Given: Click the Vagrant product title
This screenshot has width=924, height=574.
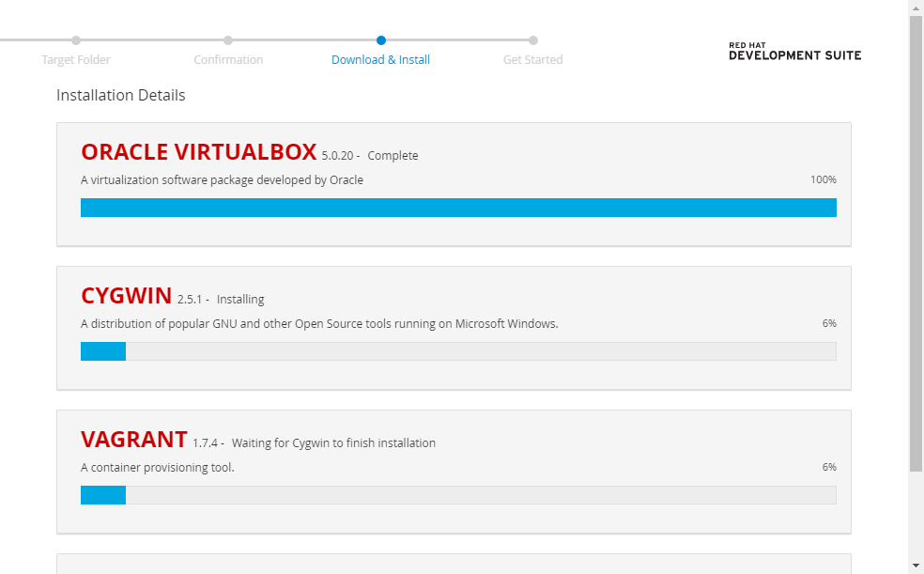Looking at the screenshot, I should point(134,440).
